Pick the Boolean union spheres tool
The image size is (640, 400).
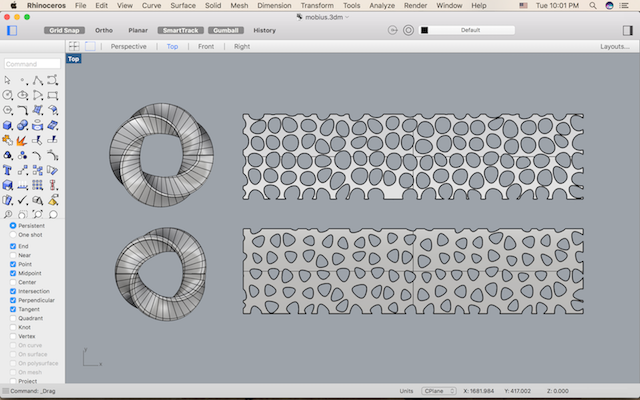(23, 125)
